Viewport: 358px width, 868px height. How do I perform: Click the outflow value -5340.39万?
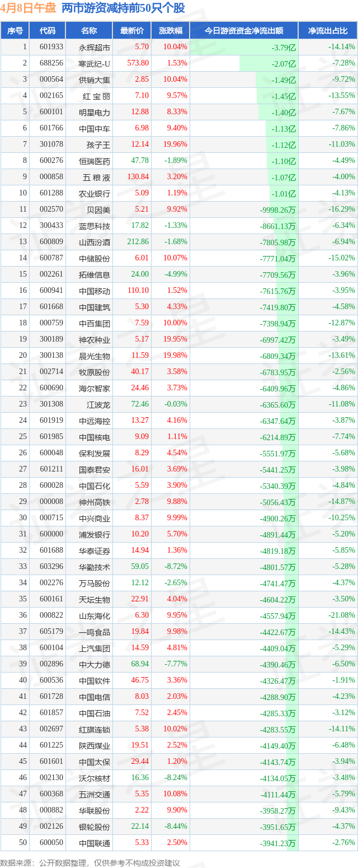[x=278, y=486]
